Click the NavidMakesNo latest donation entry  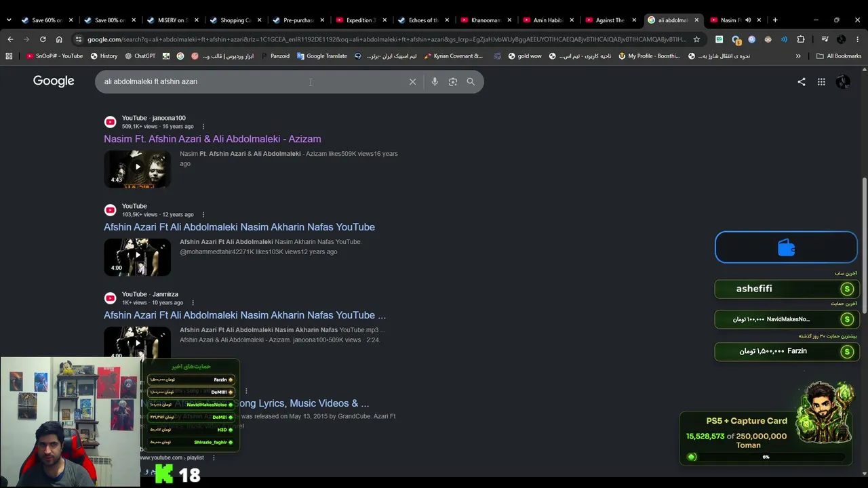click(x=787, y=319)
